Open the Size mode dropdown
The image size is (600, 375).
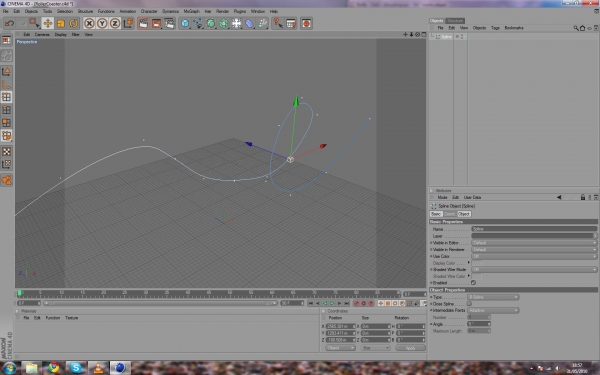(x=375, y=348)
